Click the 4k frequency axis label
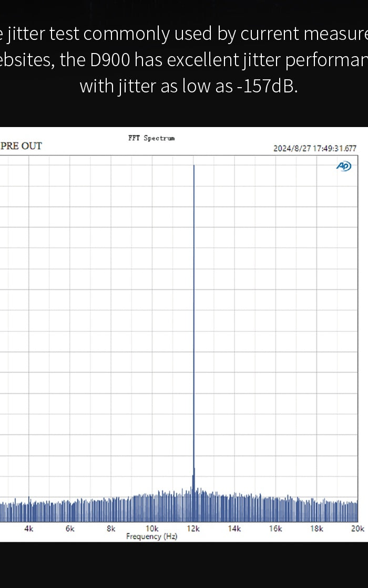The width and height of the screenshot is (368, 588). tap(28, 529)
